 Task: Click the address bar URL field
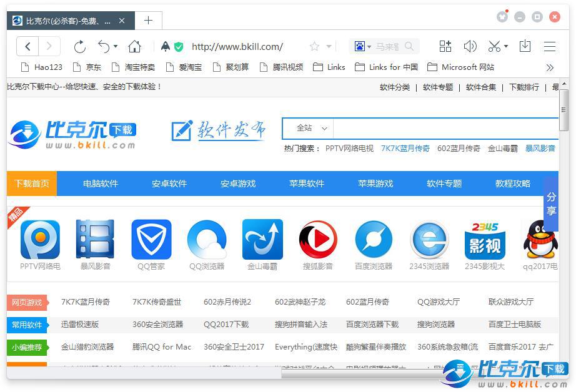point(237,47)
